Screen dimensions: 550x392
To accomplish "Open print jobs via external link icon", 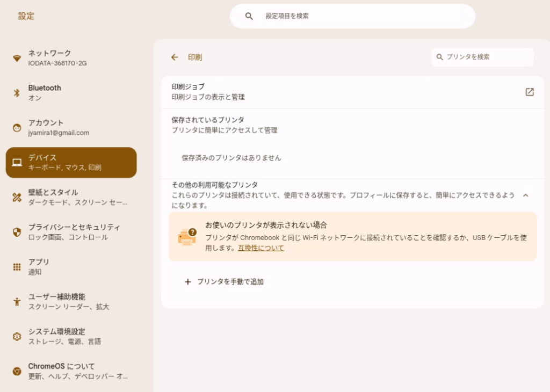I will pos(529,92).
